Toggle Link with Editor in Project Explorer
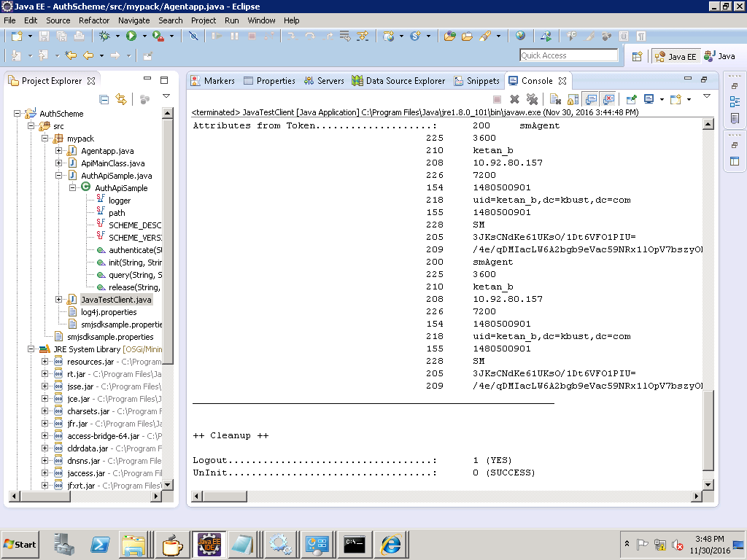The height and width of the screenshot is (560, 747). pyautogui.click(x=121, y=99)
